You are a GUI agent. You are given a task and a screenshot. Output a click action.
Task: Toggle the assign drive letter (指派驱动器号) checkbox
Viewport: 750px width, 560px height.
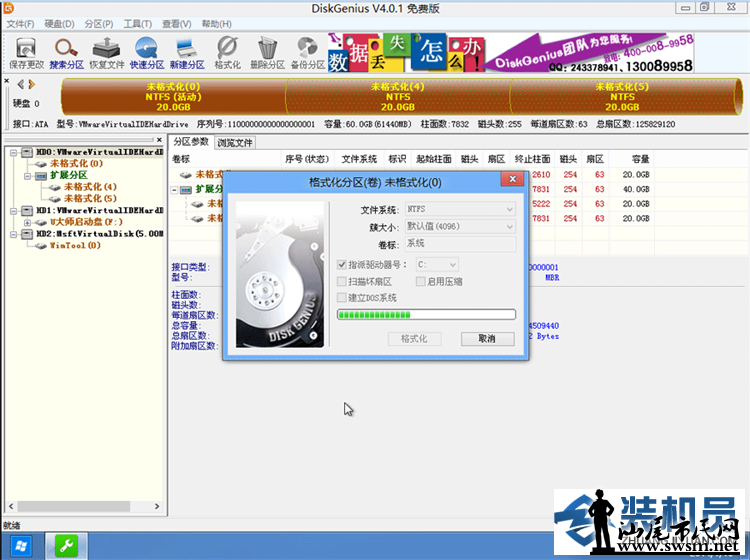tap(342, 264)
